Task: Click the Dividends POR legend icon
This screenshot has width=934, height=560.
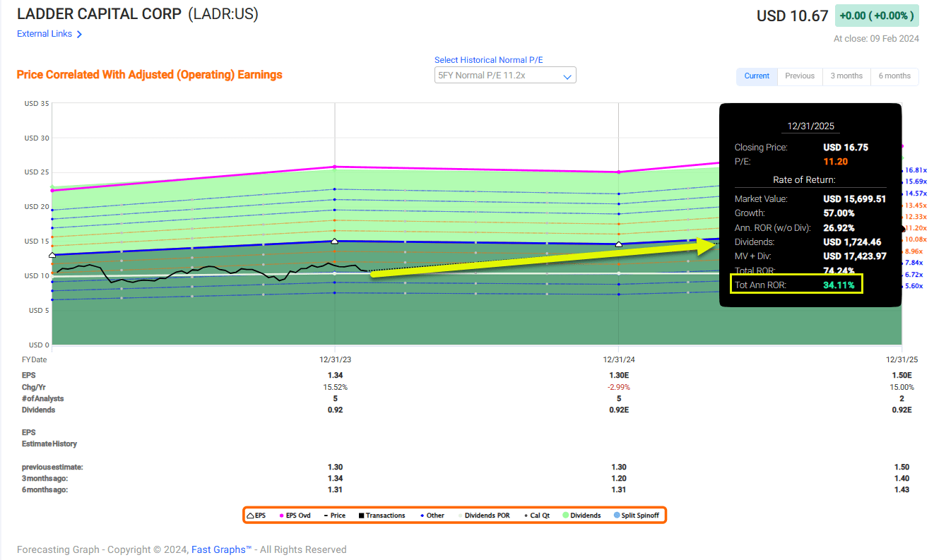Action: [x=459, y=515]
